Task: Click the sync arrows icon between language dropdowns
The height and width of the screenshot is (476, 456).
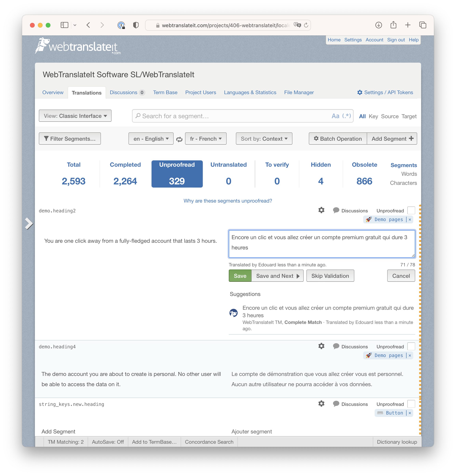Action: [180, 139]
